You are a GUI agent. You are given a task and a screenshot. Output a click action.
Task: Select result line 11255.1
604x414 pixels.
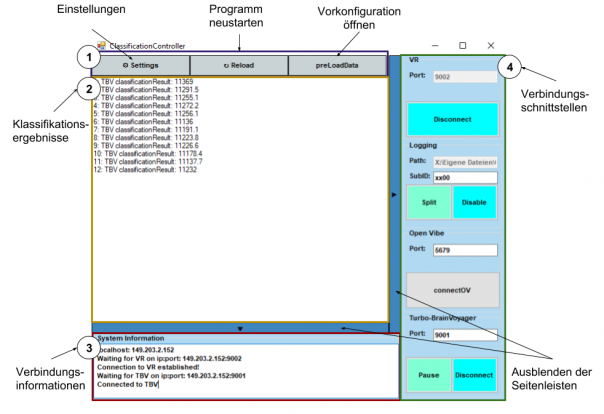tap(146, 98)
